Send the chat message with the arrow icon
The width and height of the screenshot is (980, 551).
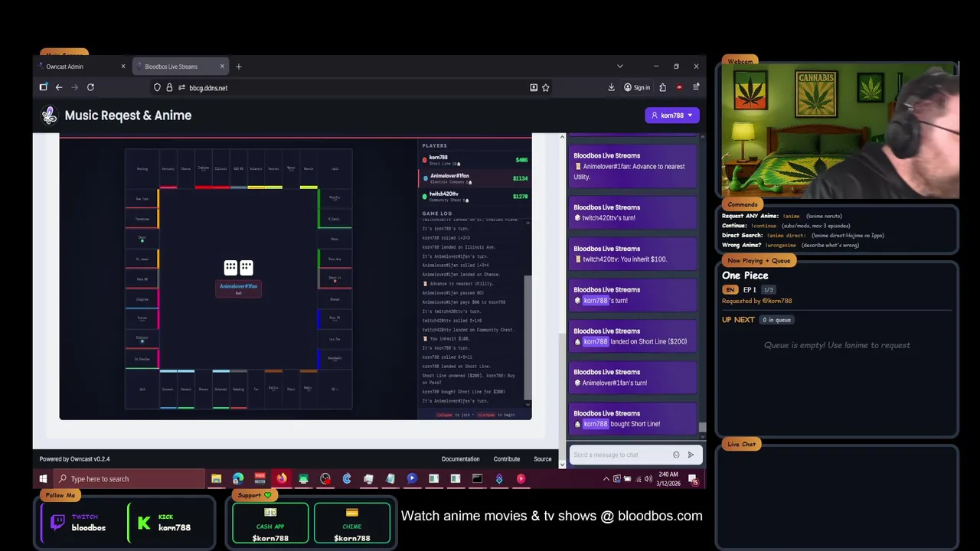pyautogui.click(x=691, y=455)
